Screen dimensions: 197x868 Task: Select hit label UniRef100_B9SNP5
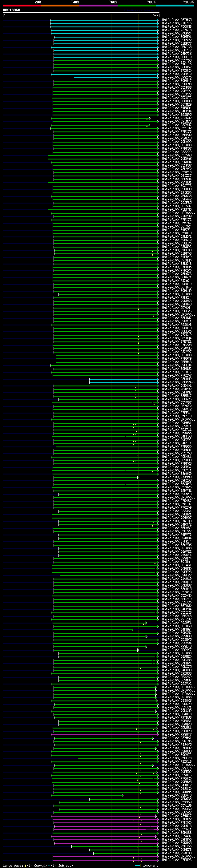(177, 115)
